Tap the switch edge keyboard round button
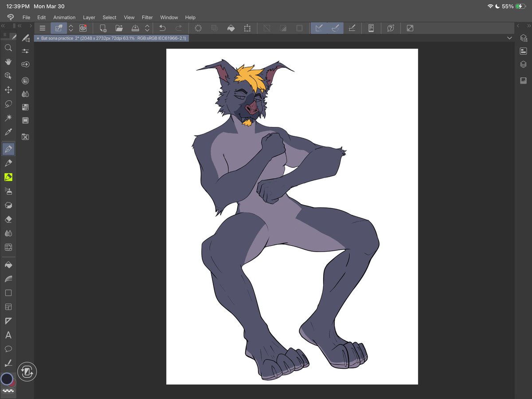The height and width of the screenshot is (399, 532). pyautogui.click(x=27, y=372)
